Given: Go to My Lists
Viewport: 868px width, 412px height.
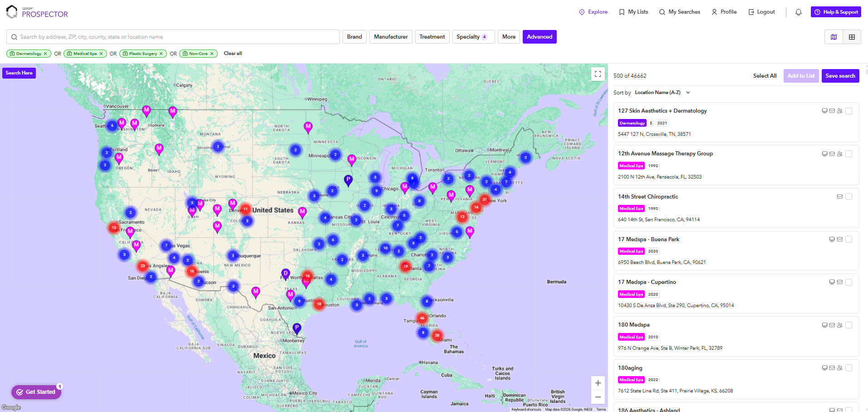Looking at the screenshot, I should click(x=633, y=12).
